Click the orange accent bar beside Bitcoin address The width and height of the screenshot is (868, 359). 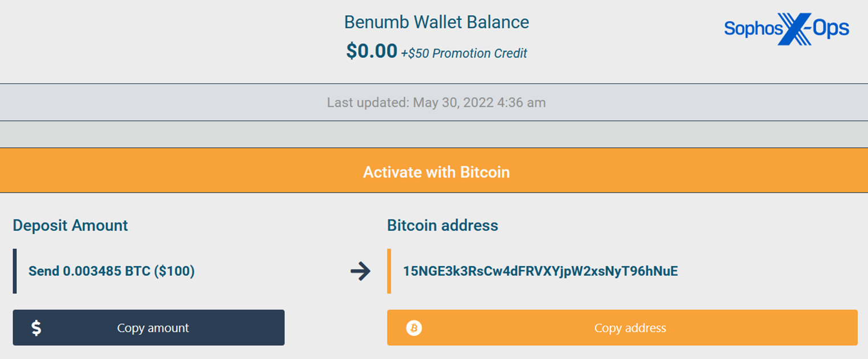click(389, 271)
